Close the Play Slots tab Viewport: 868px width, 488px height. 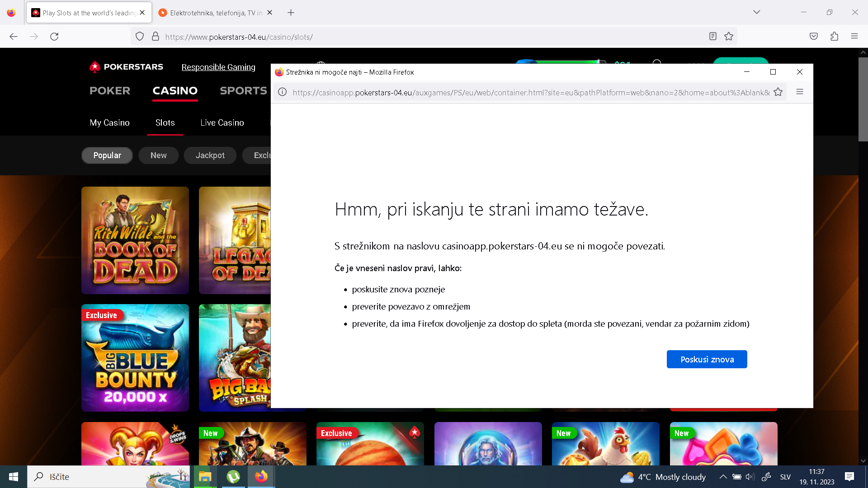pos(142,13)
